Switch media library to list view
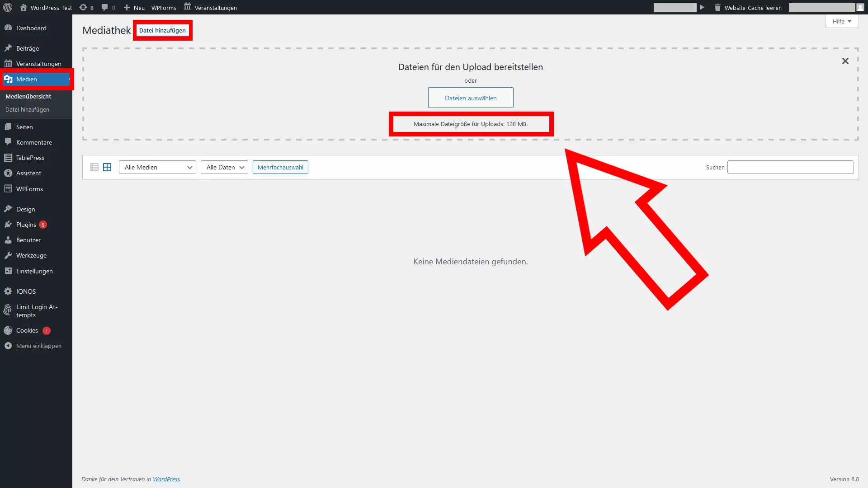The width and height of the screenshot is (868, 488). coord(94,167)
